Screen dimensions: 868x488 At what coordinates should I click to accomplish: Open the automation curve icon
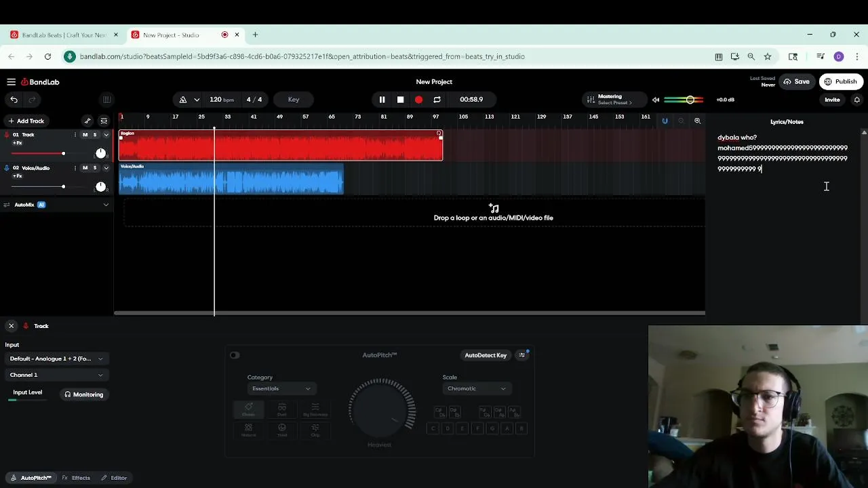[87, 121]
